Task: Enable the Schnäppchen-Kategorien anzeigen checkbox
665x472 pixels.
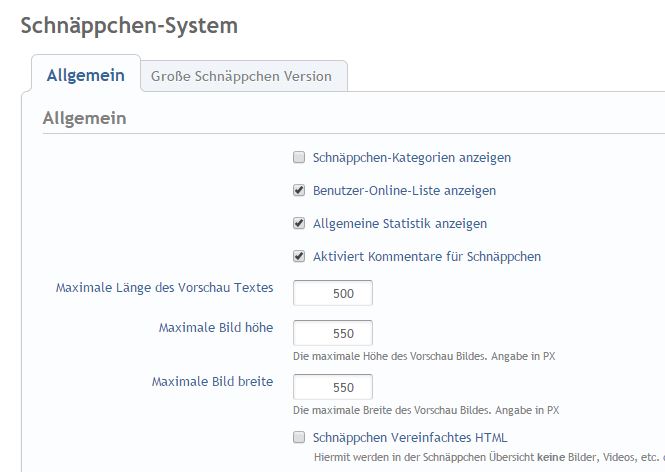Action: 299,157
